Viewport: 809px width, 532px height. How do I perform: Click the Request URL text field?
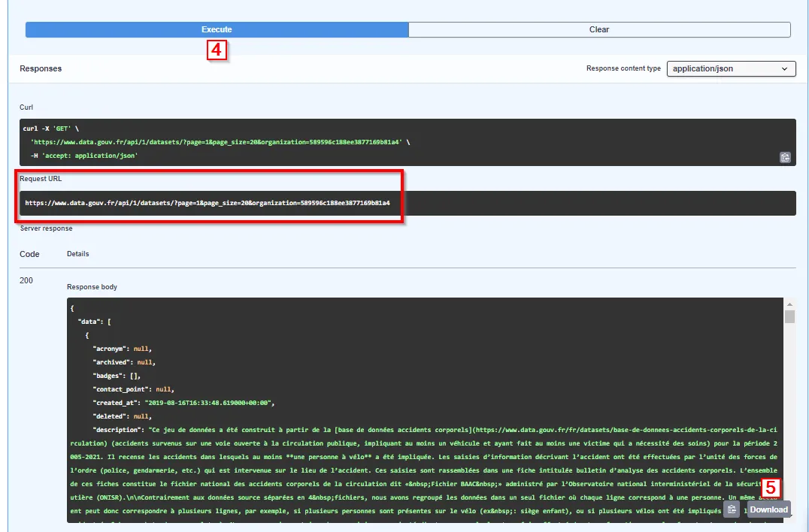[x=408, y=203]
